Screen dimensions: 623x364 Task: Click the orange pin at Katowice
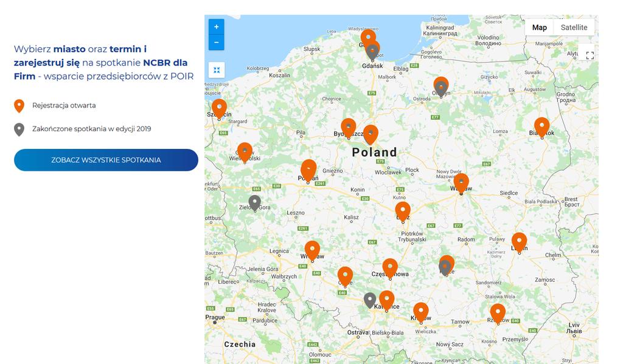coord(386,300)
